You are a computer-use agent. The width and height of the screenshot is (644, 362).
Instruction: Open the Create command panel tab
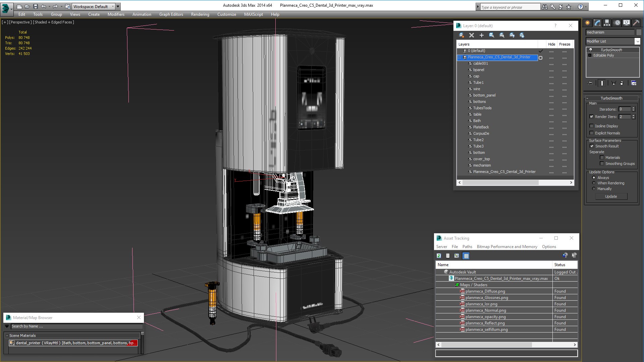(588, 23)
